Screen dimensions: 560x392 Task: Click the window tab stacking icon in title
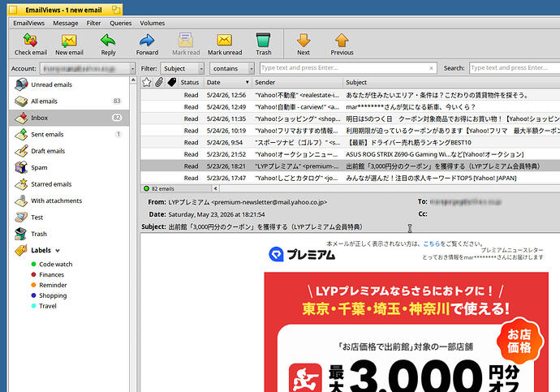coord(116,10)
